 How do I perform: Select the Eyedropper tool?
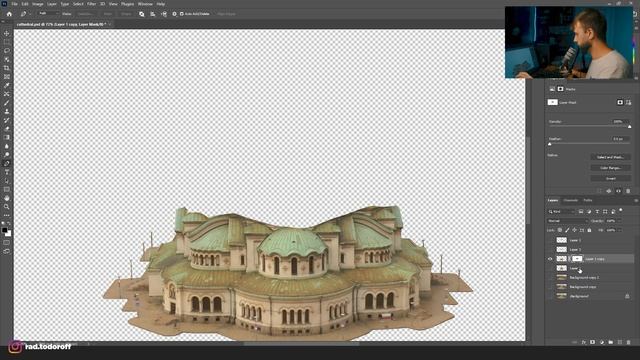7,85
